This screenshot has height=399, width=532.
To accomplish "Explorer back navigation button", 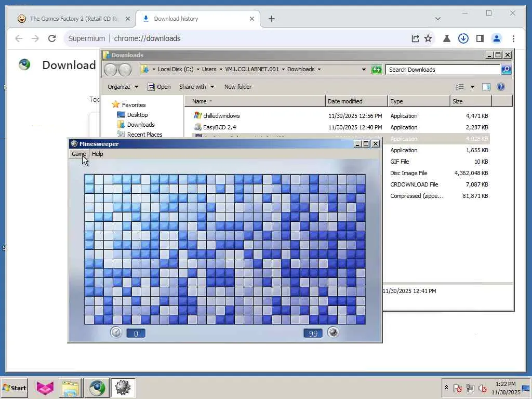I will pos(110,70).
